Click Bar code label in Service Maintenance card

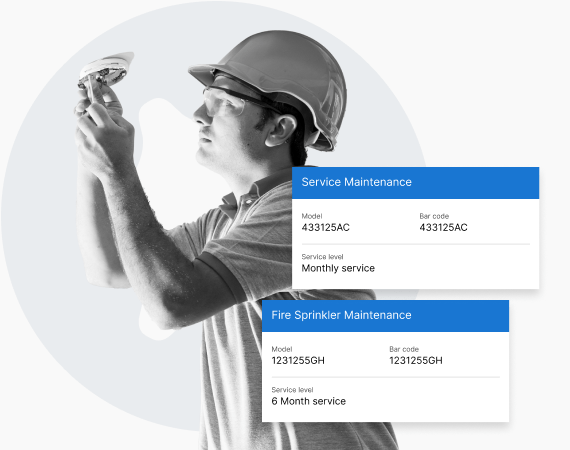pyautogui.click(x=434, y=216)
